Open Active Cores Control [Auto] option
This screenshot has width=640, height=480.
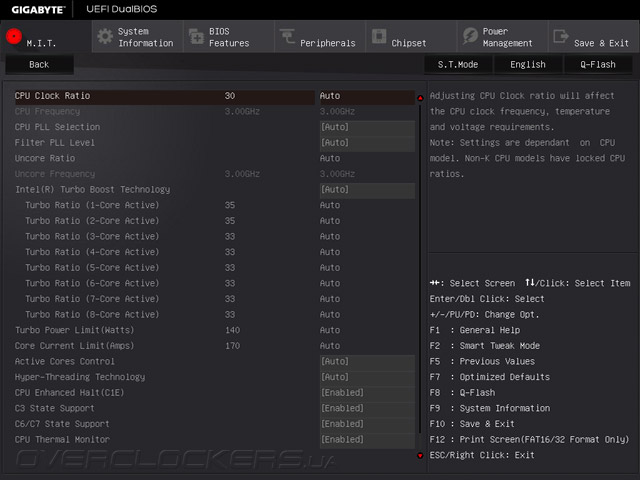point(367,362)
